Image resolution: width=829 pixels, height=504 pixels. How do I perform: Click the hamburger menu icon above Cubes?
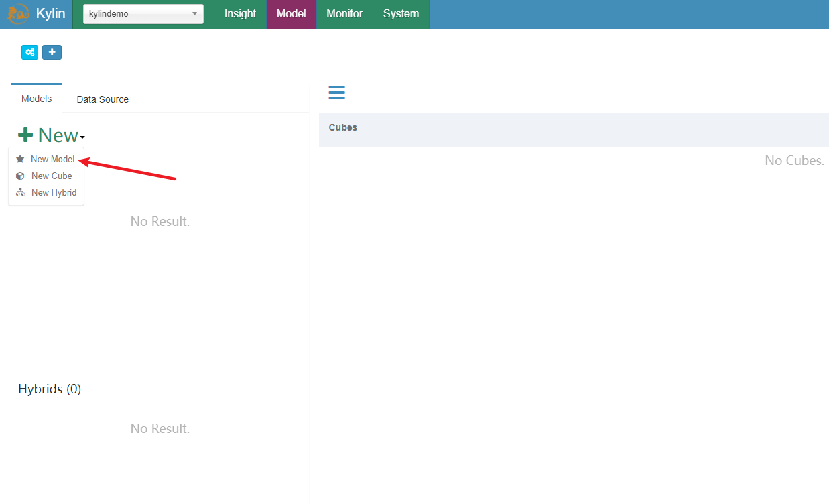(x=337, y=92)
